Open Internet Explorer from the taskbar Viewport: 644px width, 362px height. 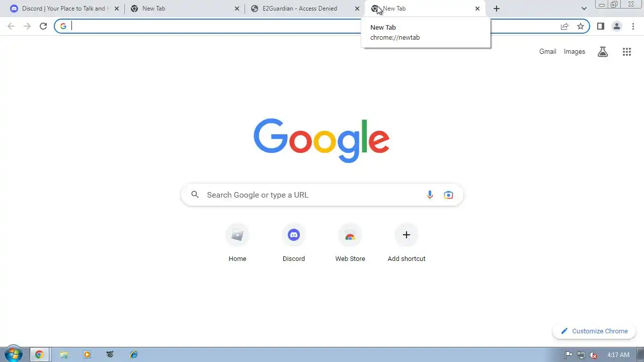pos(133,354)
